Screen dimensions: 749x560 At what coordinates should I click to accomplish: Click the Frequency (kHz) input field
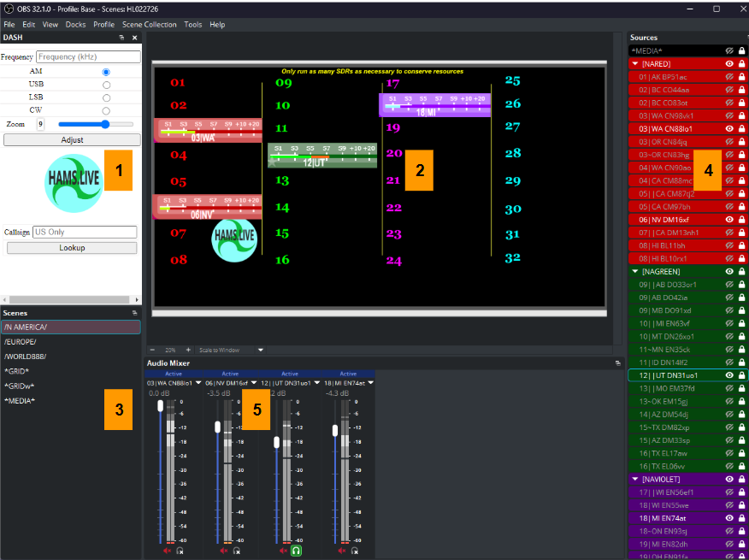88,57
